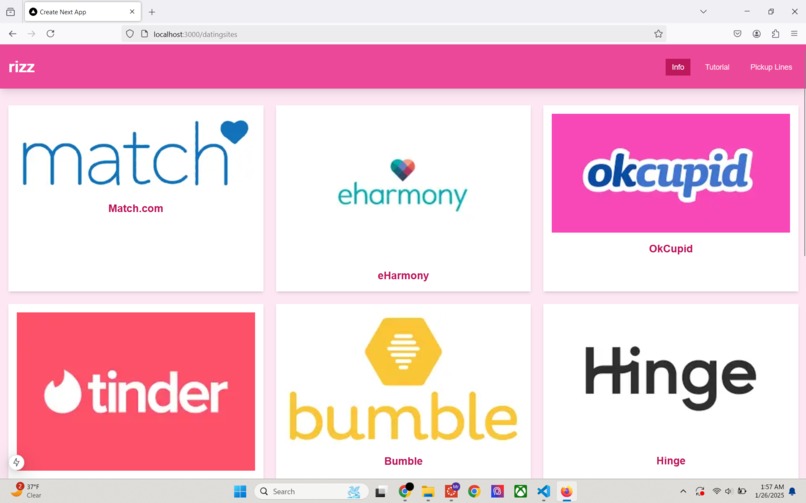
Task: Click the browser forward arrow
Action: pyautogui.click(x=31, y=34)
